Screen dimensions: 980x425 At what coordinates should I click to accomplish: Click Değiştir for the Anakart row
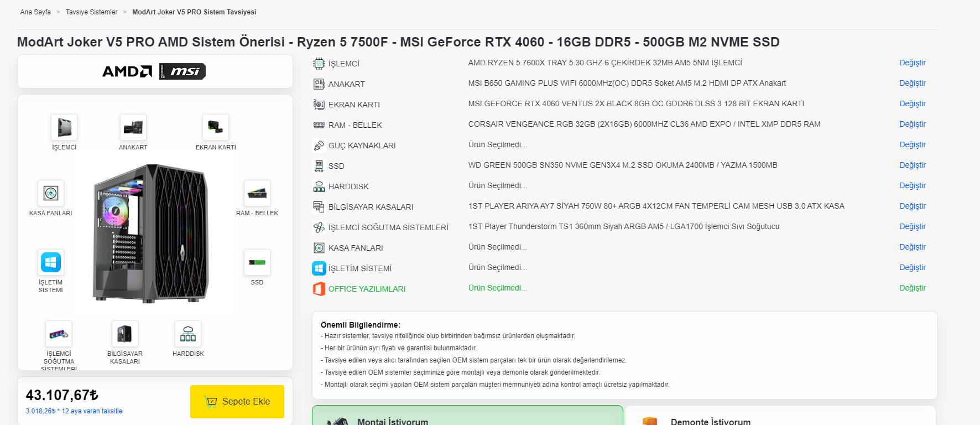913,83
